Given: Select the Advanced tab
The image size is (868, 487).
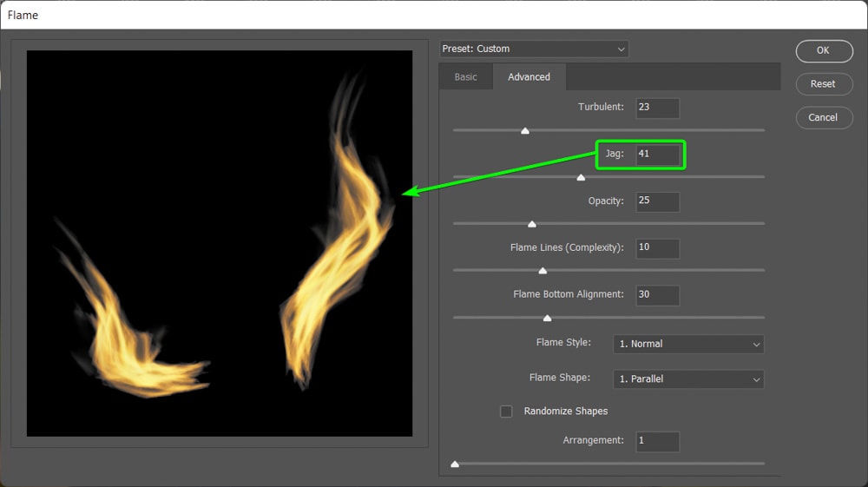Looking at the screenshot, I should (529, 77).
